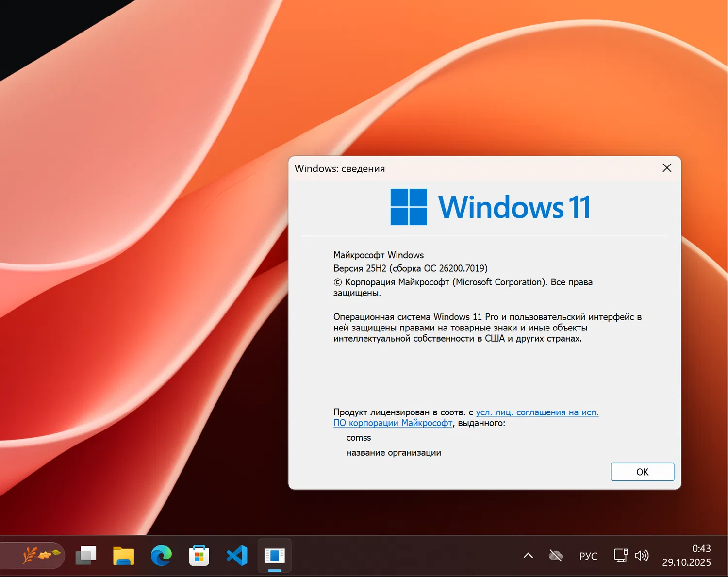Close the dialog with the X button
728x577 pixels.
(x=667, y=168)
